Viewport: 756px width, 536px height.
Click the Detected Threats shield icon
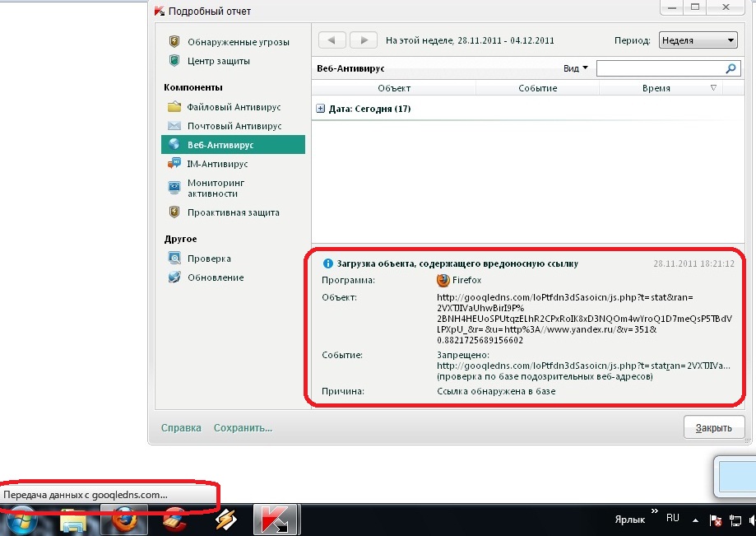coord(174,42)
